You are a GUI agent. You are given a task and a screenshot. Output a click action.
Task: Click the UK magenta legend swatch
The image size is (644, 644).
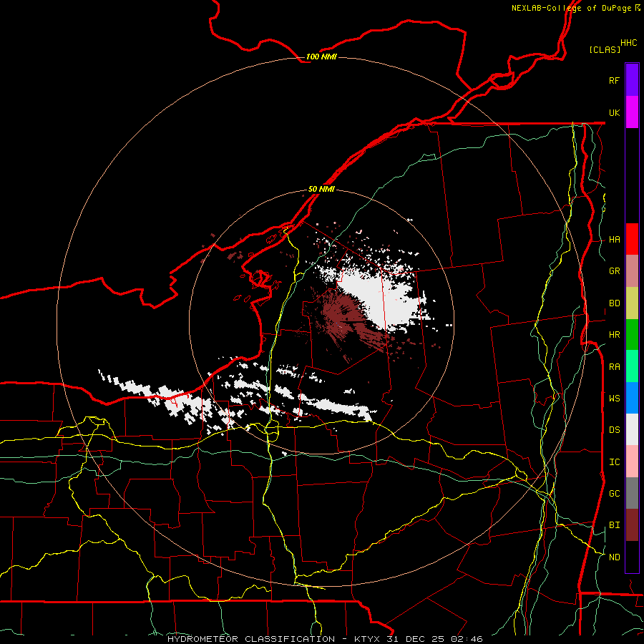[632, 112]
